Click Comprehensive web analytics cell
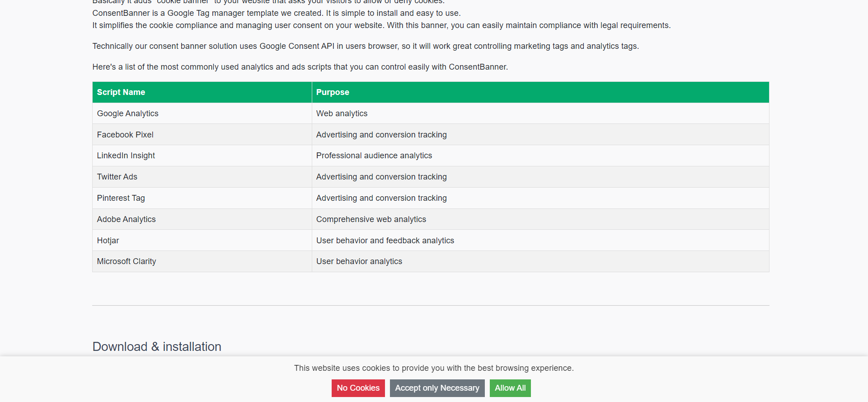Image resolution: width=868 pixels, height=402 pixels. click(540, 219)
